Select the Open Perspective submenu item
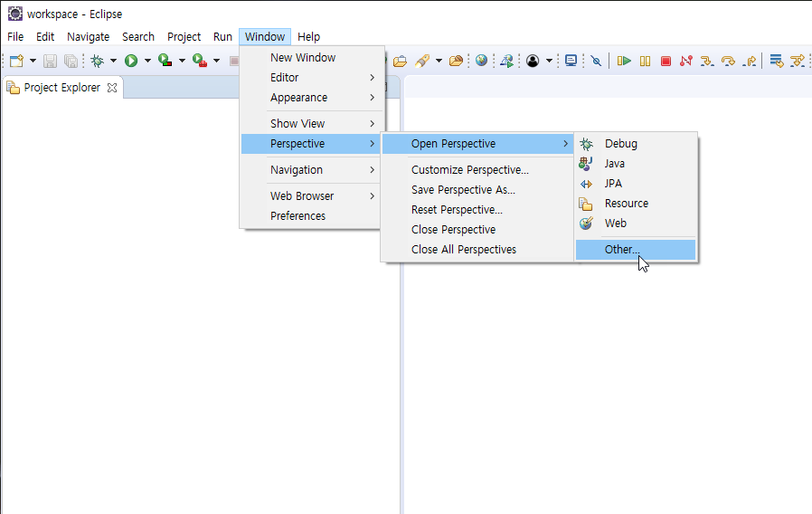Screen dimensions: 812x514 click(477, 144)
